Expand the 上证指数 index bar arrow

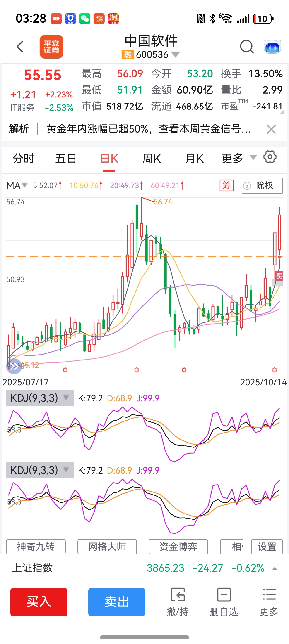tap(275, 568)
